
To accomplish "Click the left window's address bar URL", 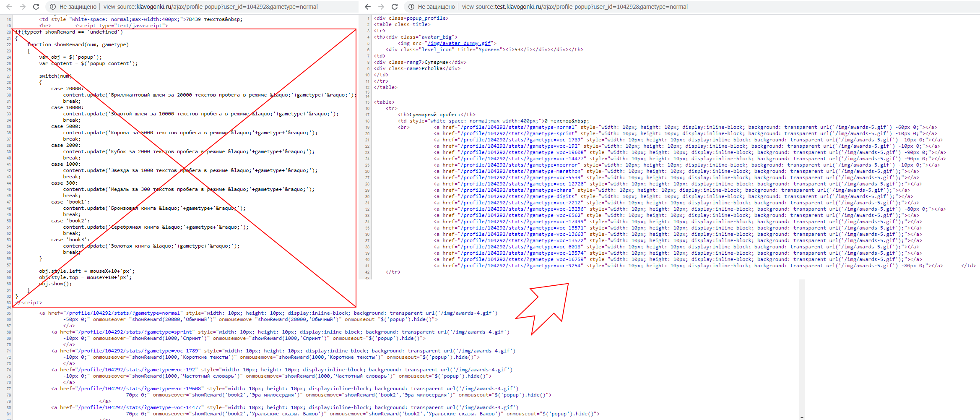I will click(x=211, y=7).
